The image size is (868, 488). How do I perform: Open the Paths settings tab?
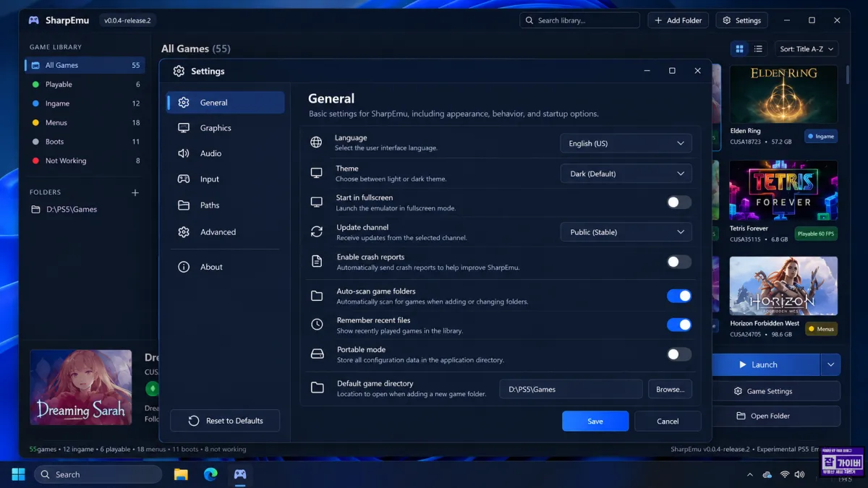pos(226,205)
